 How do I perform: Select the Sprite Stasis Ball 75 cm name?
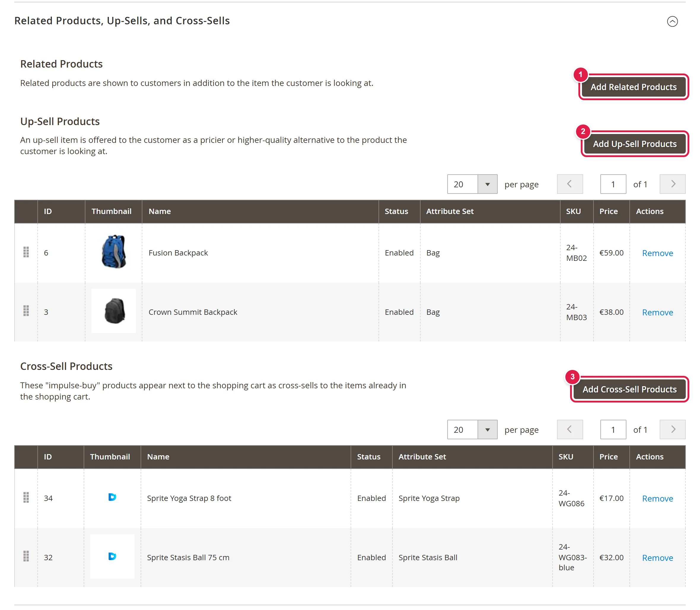point(188,558)
